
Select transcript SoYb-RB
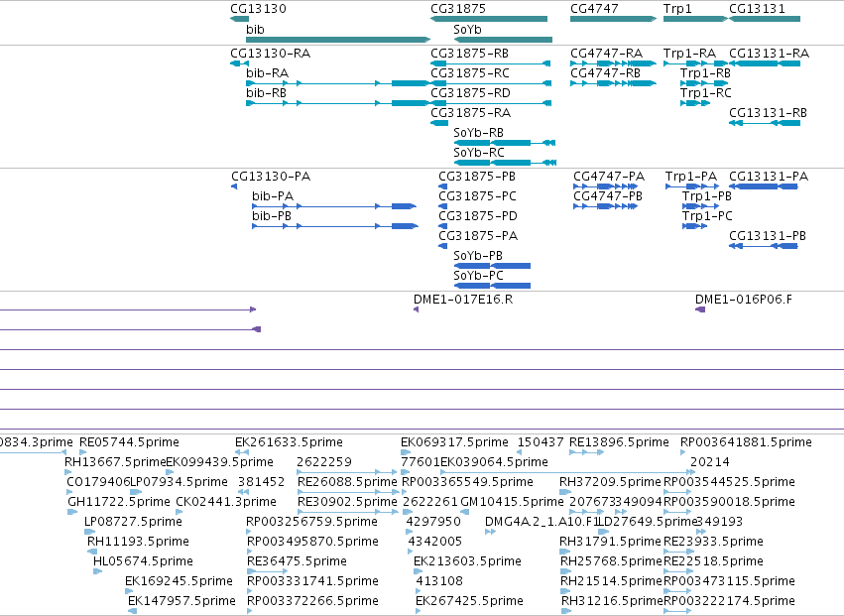pos(505,143)
